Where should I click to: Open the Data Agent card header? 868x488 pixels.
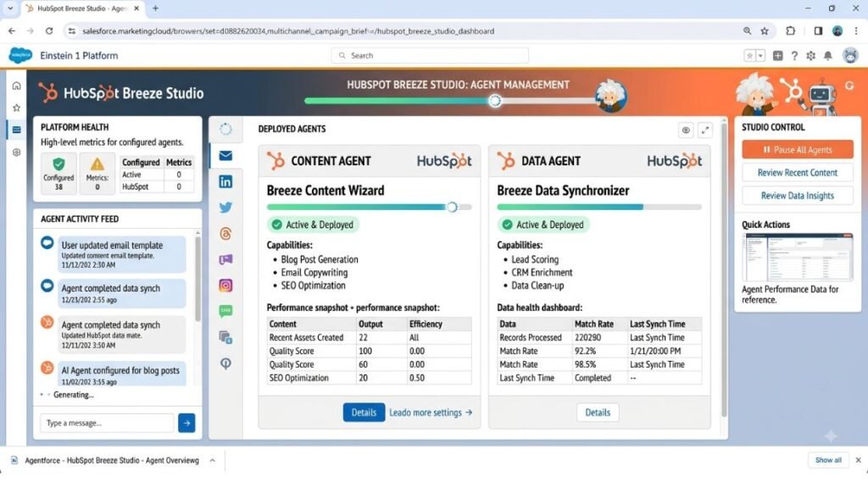599,161
